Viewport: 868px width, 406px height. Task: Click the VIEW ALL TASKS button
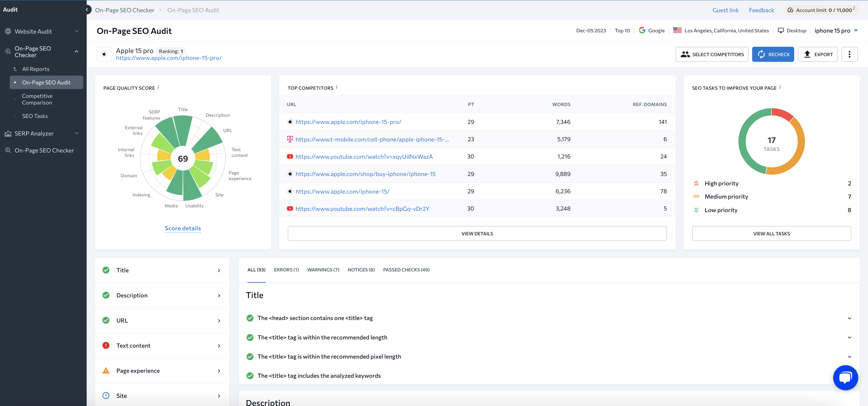click(x=771, y=233)
